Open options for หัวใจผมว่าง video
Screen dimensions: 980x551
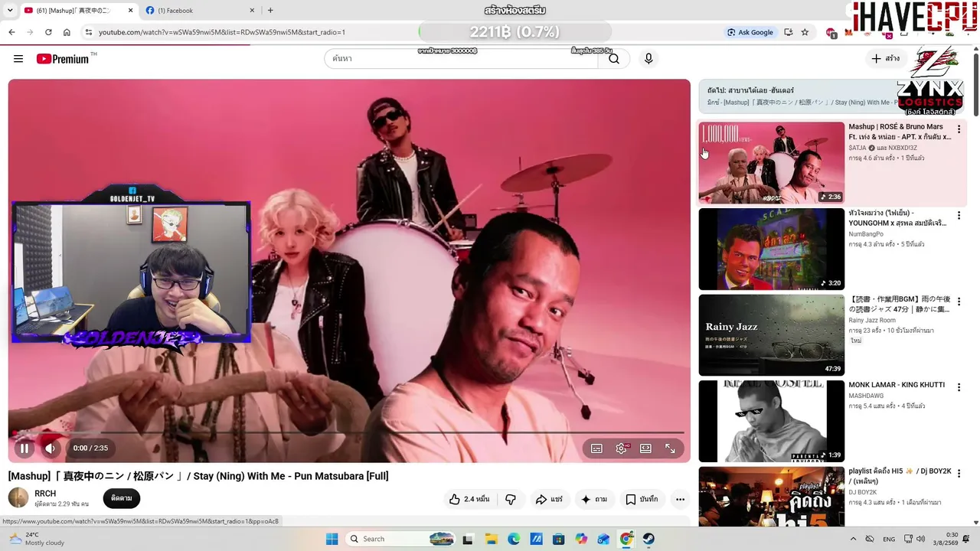coord(959,216)
